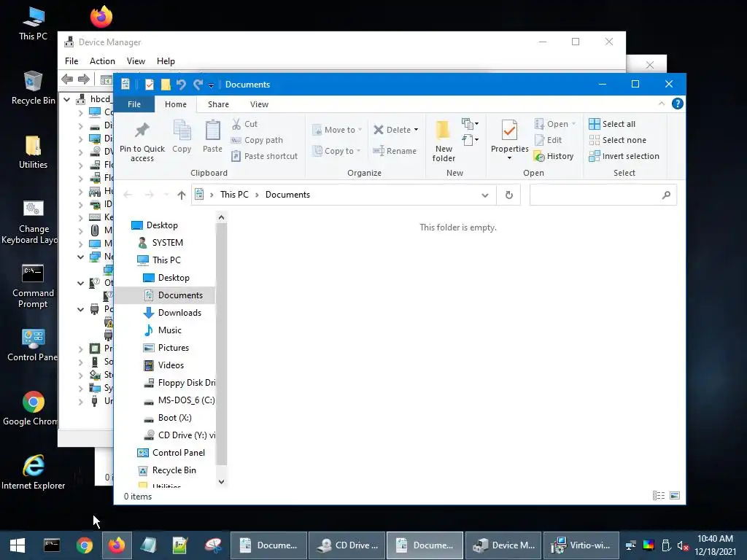Switch to details view layout icon

pyautogui.click(x=659, y=496)
